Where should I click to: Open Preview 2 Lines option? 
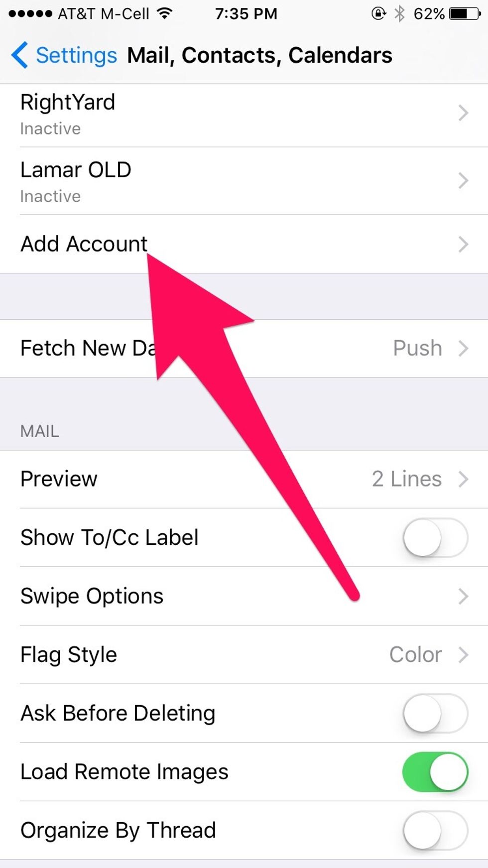244,480
